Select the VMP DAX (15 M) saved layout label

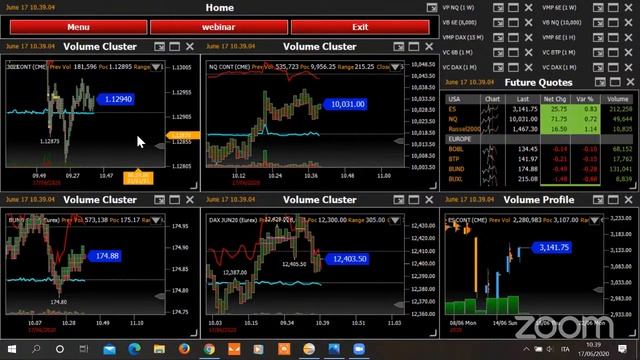[463, 38]
